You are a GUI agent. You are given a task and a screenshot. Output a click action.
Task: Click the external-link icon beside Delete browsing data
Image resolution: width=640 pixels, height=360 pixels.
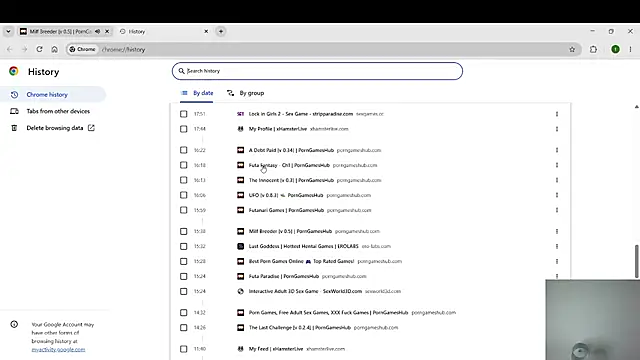point(91,128)
